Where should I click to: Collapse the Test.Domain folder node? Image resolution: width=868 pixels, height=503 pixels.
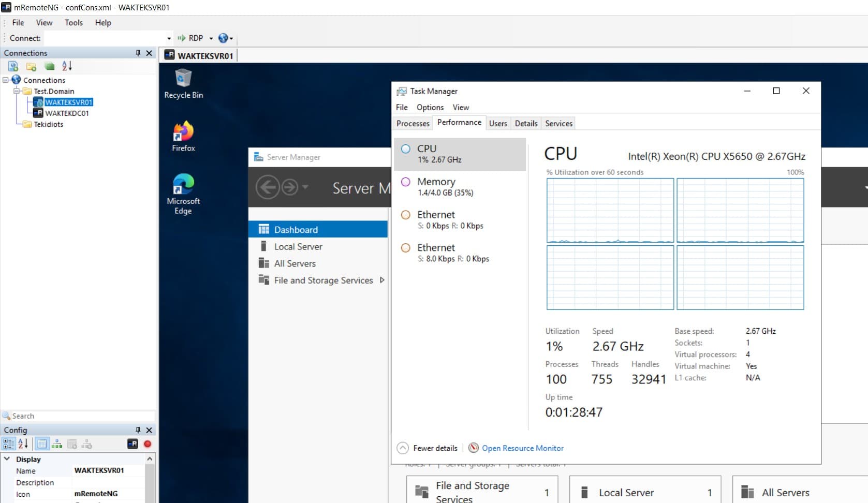click(x=17, y=91)
